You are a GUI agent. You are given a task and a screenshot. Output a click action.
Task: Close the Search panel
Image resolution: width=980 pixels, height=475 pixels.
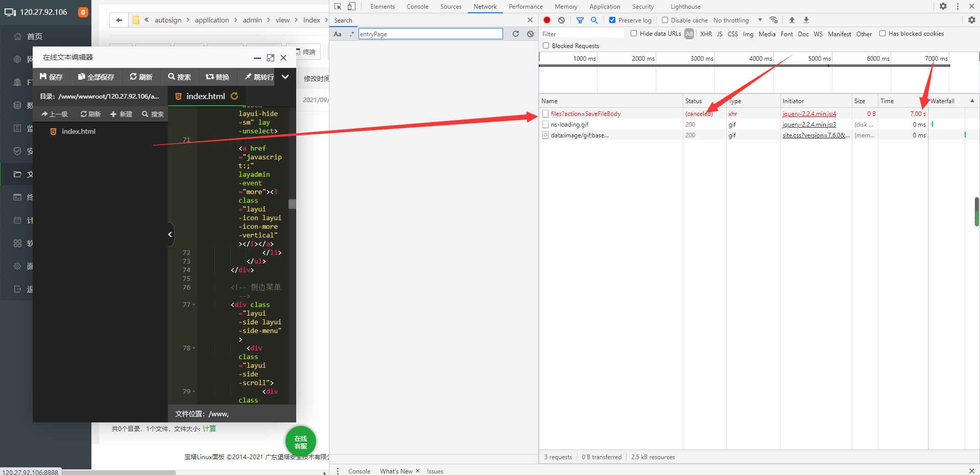tap(530, 20)
